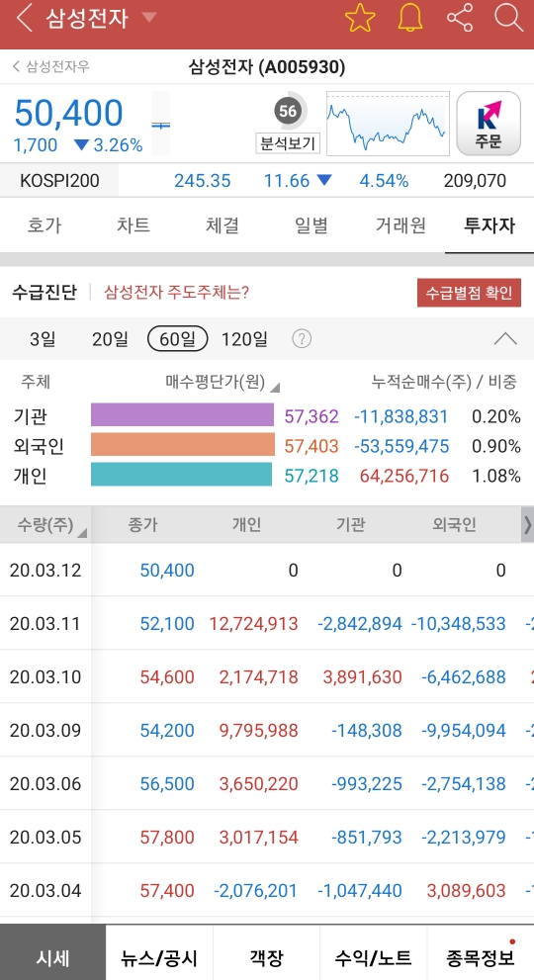Tap the 수급별점 확인 button
The image size is (534, 980).
469,293
